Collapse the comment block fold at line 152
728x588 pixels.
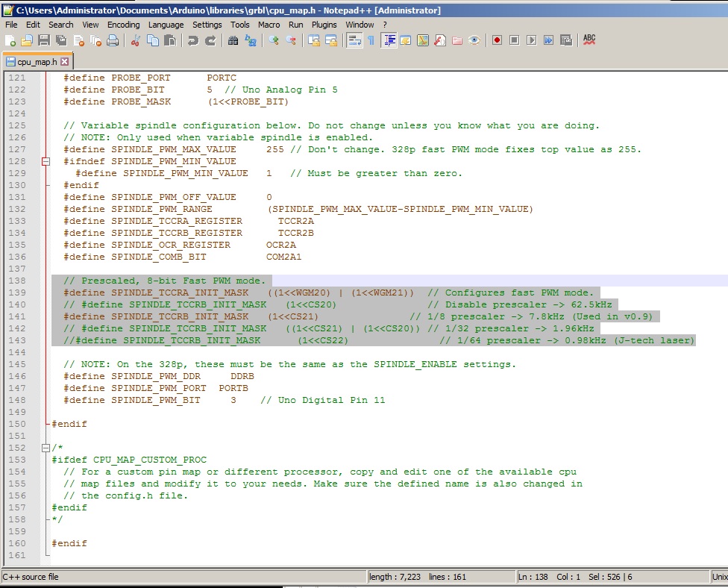(45, 448)
